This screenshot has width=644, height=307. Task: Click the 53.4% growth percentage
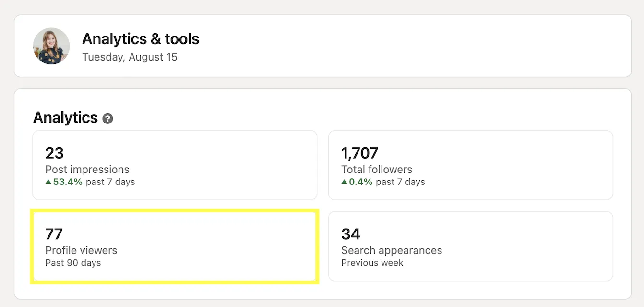tap(68, 182)
